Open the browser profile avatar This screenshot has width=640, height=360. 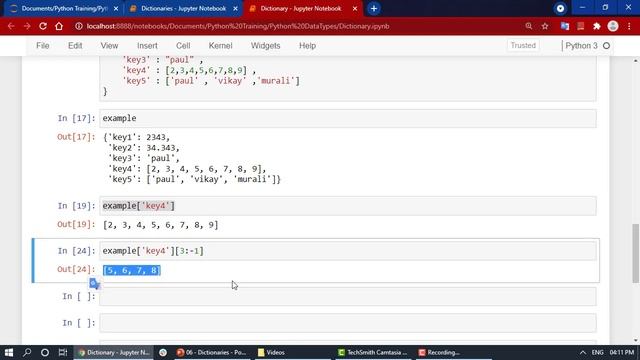click(613, 26)
